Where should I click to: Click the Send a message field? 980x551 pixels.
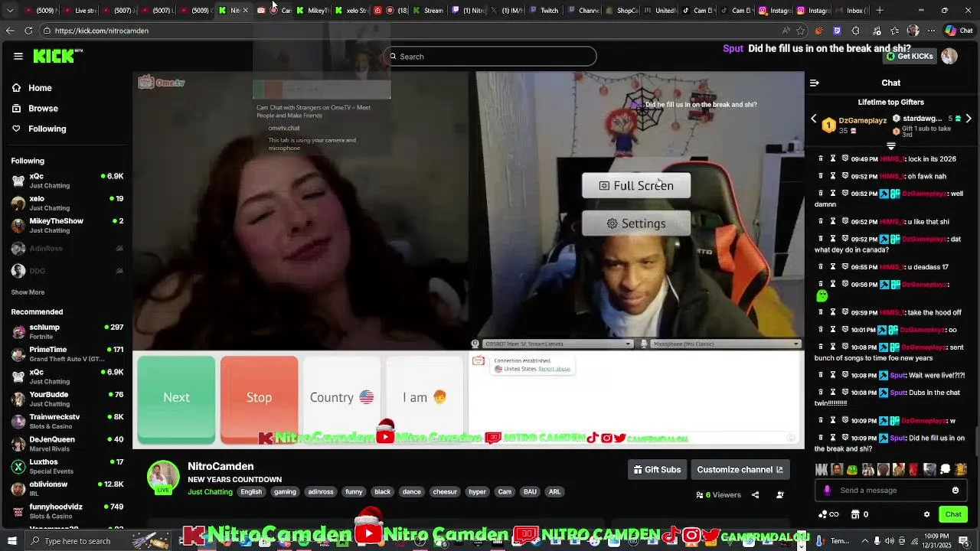pyautogui.click(x=892, y=491)
